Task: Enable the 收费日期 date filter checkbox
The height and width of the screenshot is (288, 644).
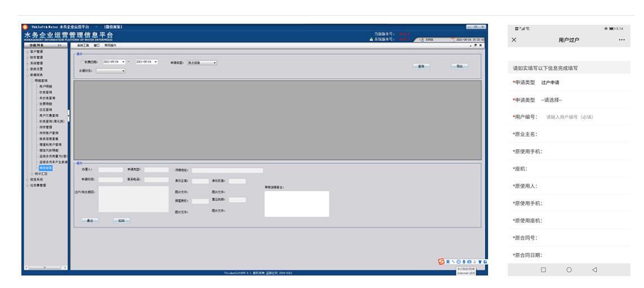Action: (x=83, y=61)
